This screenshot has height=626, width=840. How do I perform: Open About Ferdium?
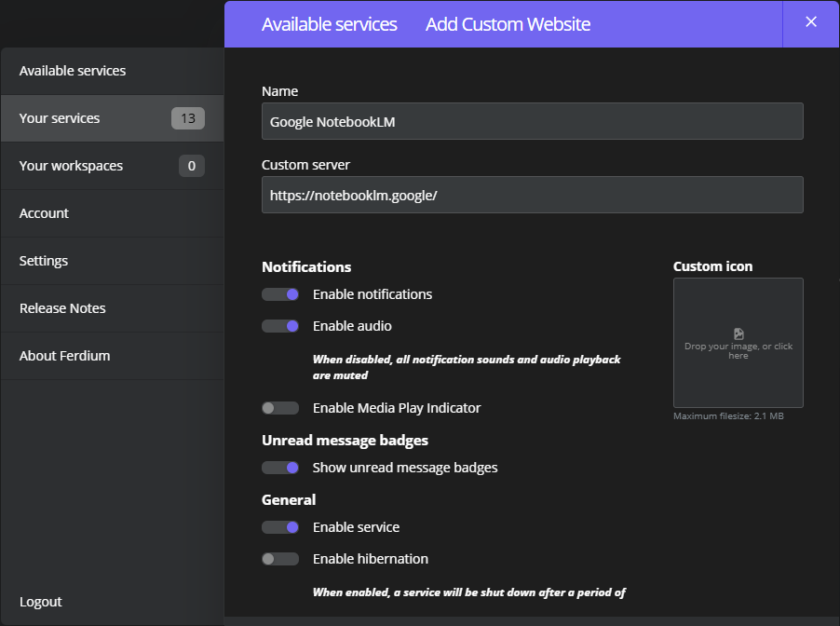[x=64, y=356]
